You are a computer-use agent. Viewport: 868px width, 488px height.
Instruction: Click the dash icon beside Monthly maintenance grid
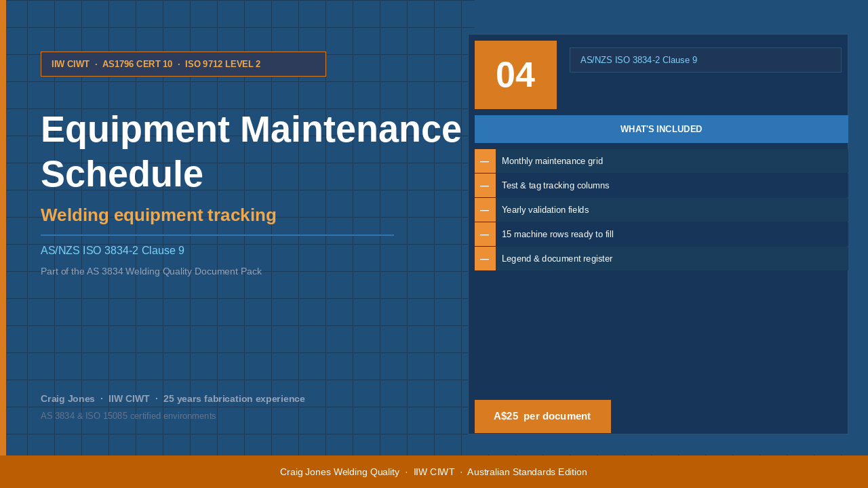click(x=485, y=161)
